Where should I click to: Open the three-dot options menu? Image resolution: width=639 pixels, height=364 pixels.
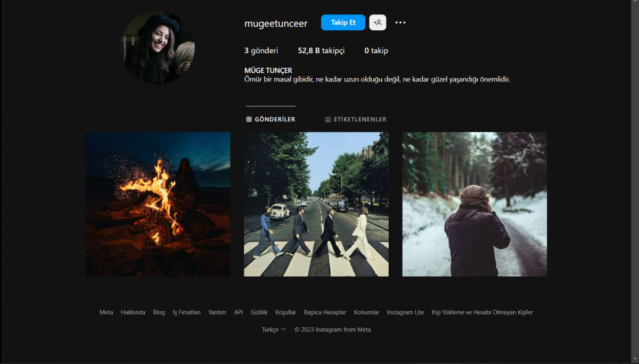pos(400,22)
